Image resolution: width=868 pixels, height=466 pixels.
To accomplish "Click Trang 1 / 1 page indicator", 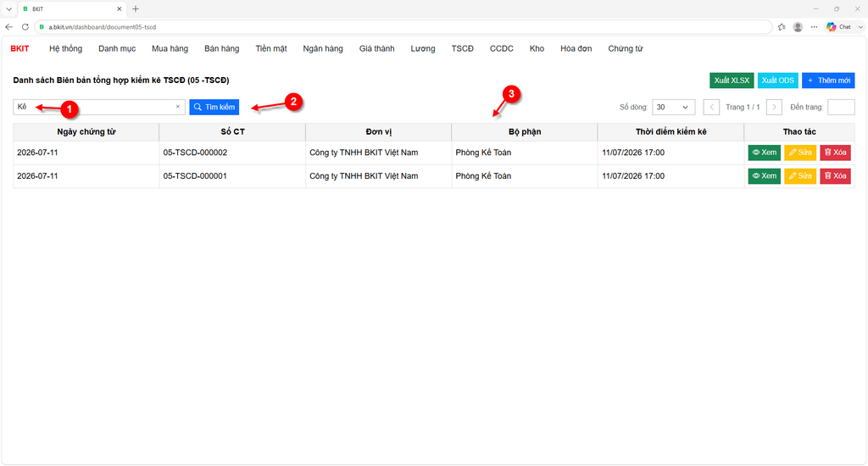I will (743, 107).
